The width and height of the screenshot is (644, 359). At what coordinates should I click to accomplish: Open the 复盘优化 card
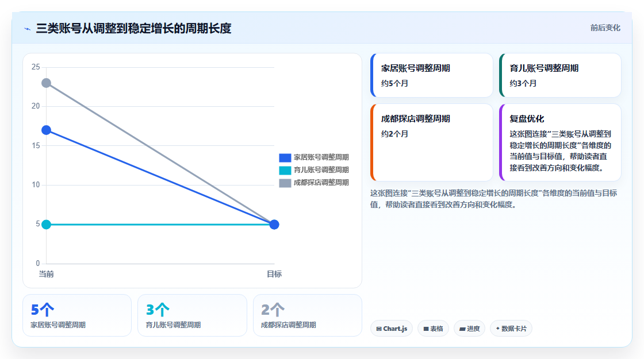(x=560, y=142)
